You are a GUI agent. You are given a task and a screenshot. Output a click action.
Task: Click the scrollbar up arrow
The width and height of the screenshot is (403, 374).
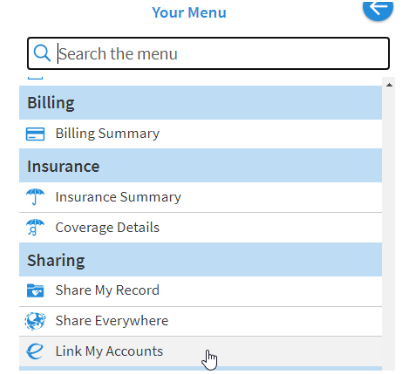click(389, 85)
